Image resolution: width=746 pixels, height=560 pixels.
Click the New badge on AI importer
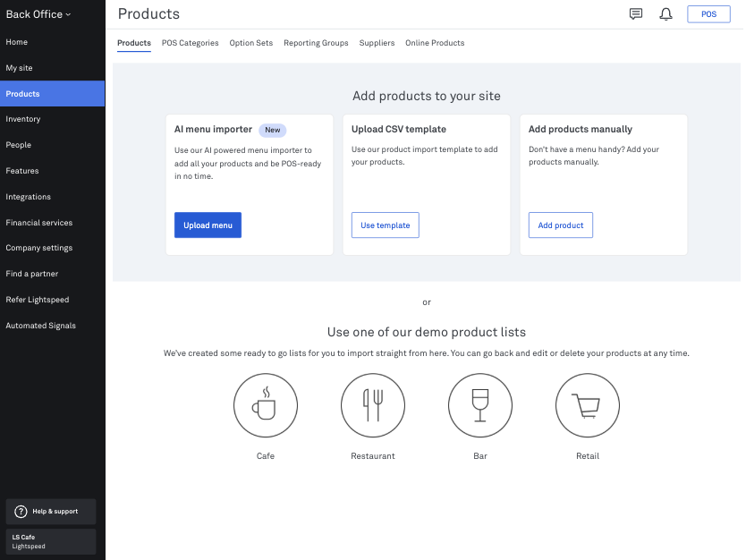[273, 130]
